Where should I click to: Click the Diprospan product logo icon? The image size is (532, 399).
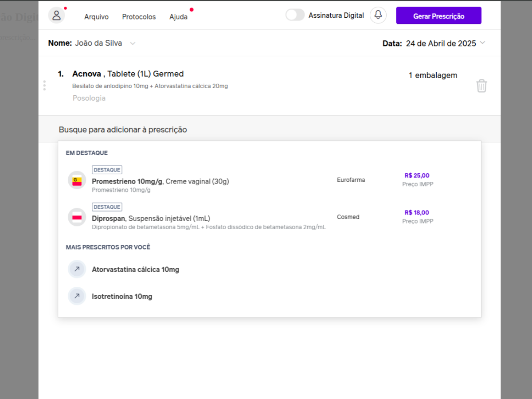point(77,217)
